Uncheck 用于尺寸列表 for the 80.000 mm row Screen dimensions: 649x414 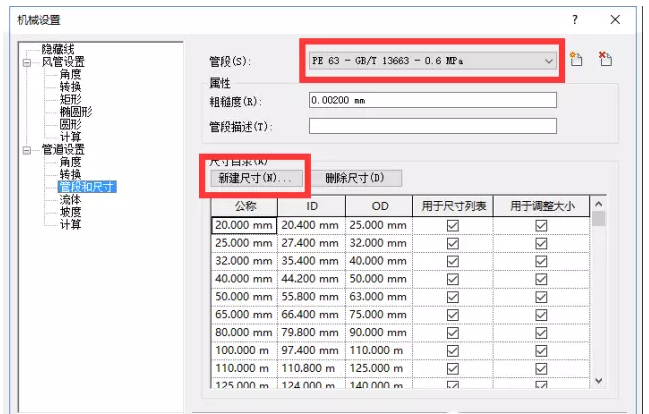pos(452,333)
